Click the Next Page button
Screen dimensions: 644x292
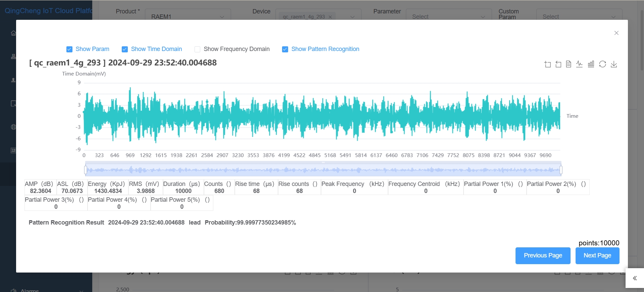(x=597, y=255)
